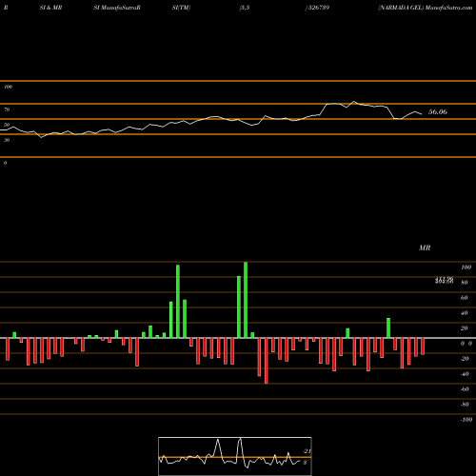
Task: Click the '(NARMADA GEL) MunafaSutra.com' title
Action: (x=426, y=8)
